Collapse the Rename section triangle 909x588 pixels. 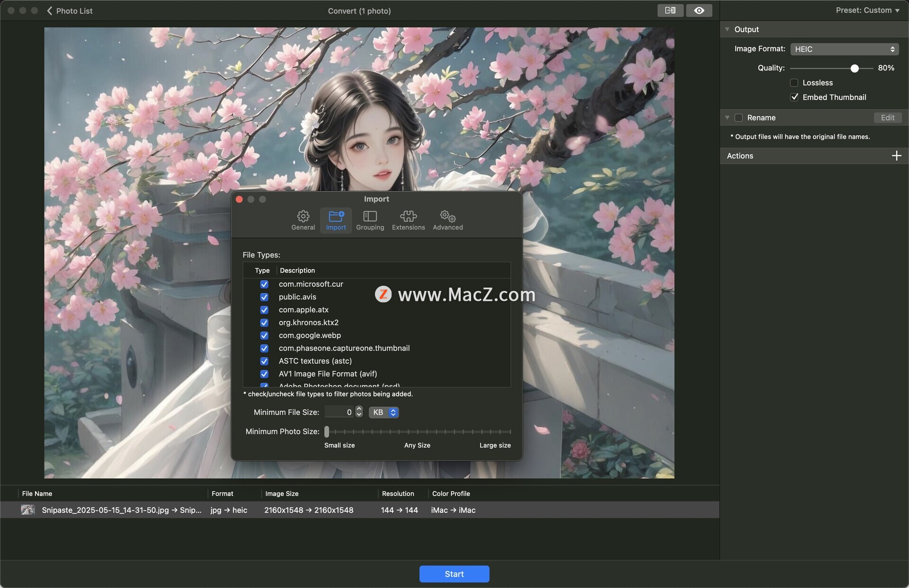tap(727, 117)
